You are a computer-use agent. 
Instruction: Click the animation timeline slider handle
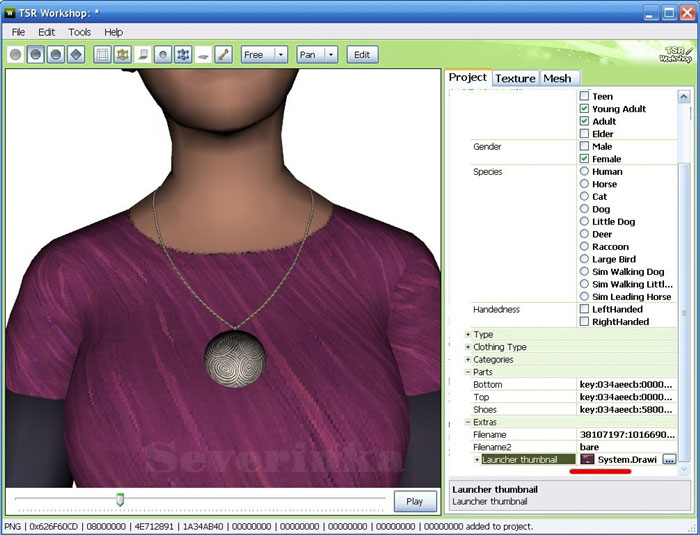(x=120, y=498)
